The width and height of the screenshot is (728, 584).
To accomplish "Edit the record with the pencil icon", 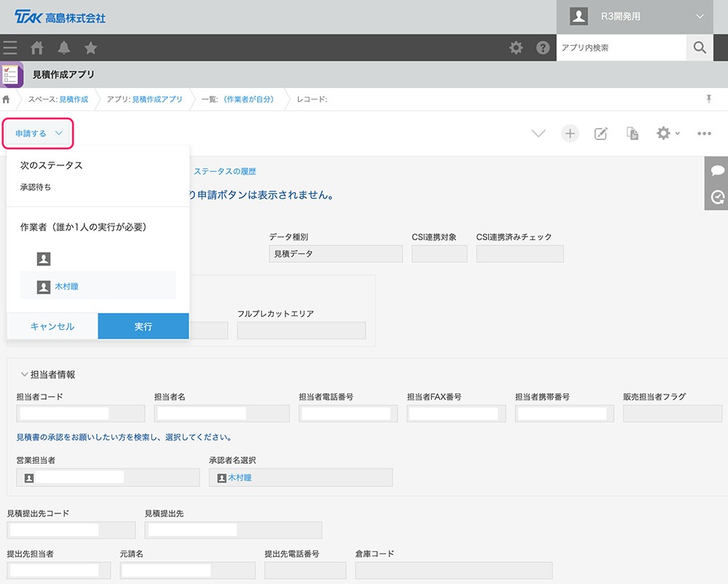I will [601, 134].
